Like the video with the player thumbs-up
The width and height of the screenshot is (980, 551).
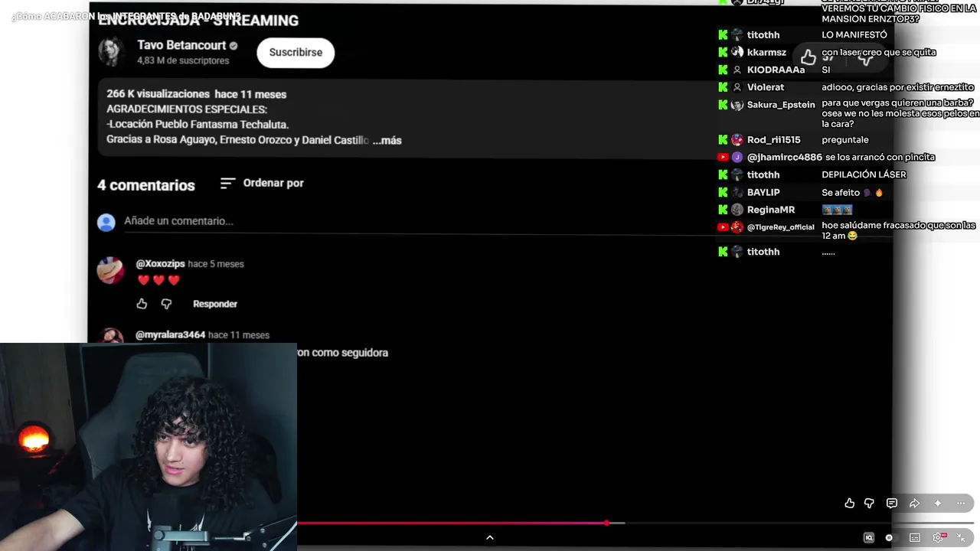pos(849,503)
